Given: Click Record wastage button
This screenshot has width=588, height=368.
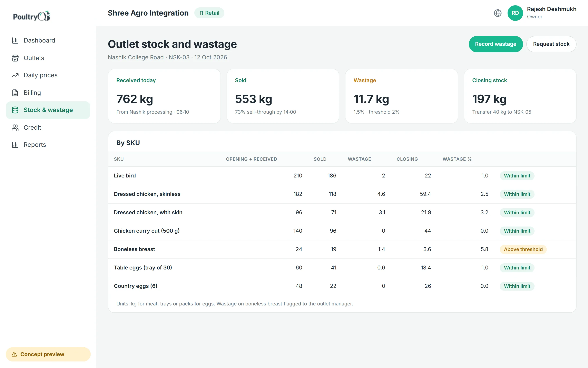Looking at the screenshot, I should pyautogui.click(x=496, y=44).
